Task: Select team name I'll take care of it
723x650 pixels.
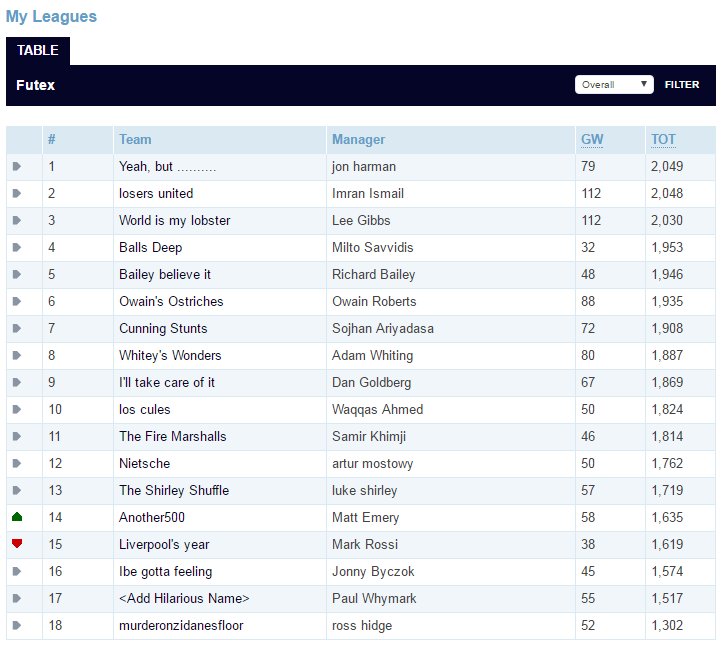Action: point(166,383)
